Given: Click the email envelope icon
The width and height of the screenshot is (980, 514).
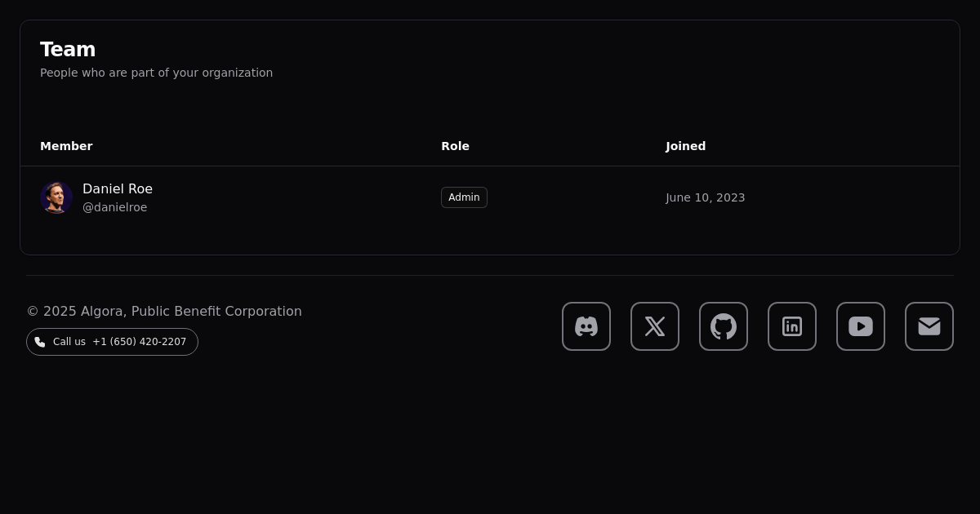Looking at the screenshot, I should (x=929, y=326).
